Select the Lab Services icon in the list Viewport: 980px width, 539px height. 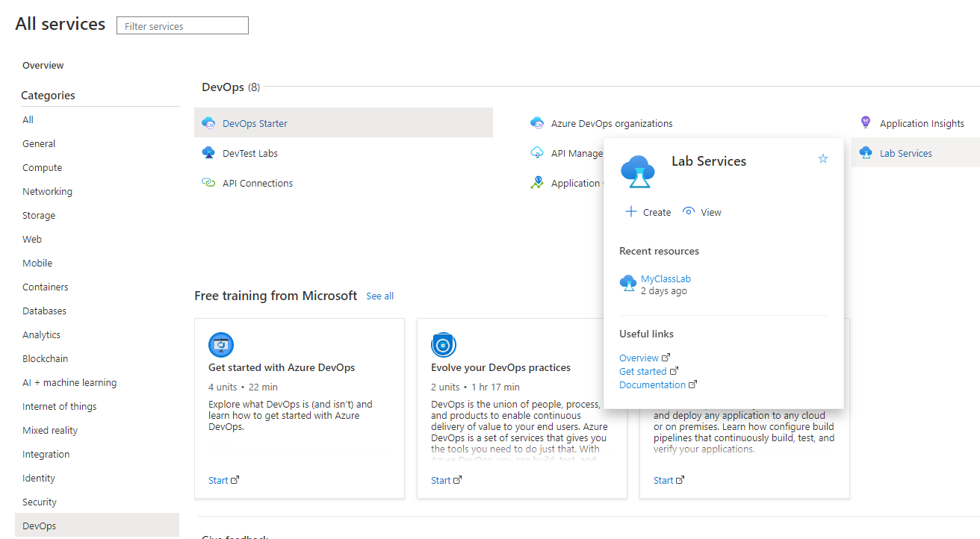(x=866, y=152)
